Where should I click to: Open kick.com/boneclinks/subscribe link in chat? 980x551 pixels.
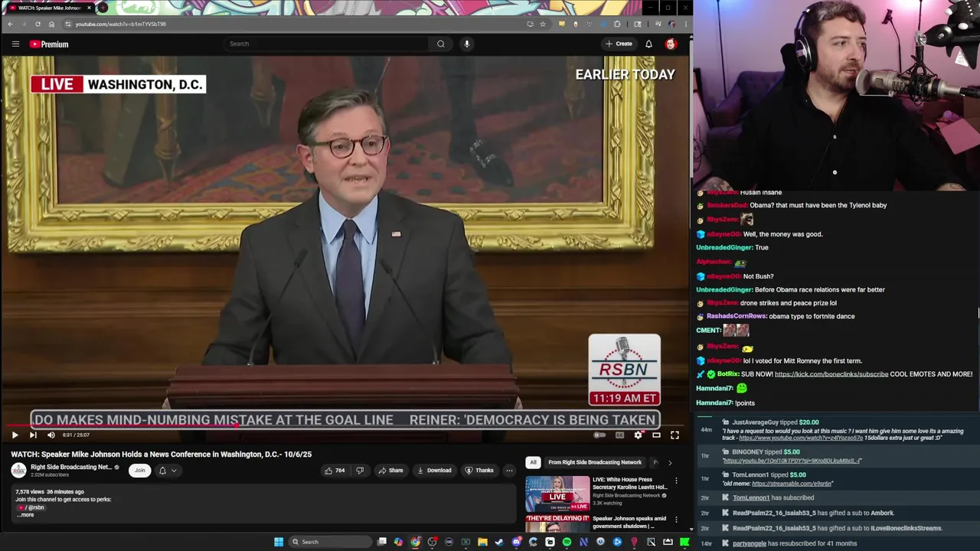pos(831,374)
